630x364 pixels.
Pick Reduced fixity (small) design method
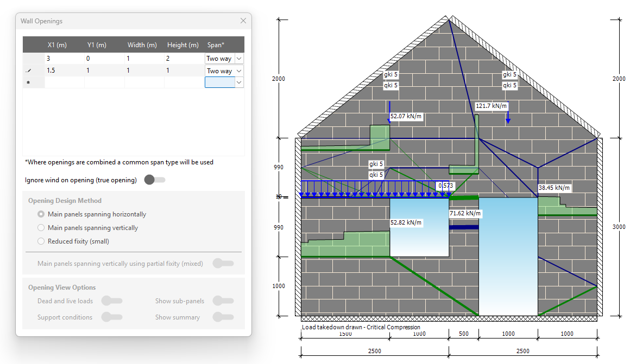(41, 241)
